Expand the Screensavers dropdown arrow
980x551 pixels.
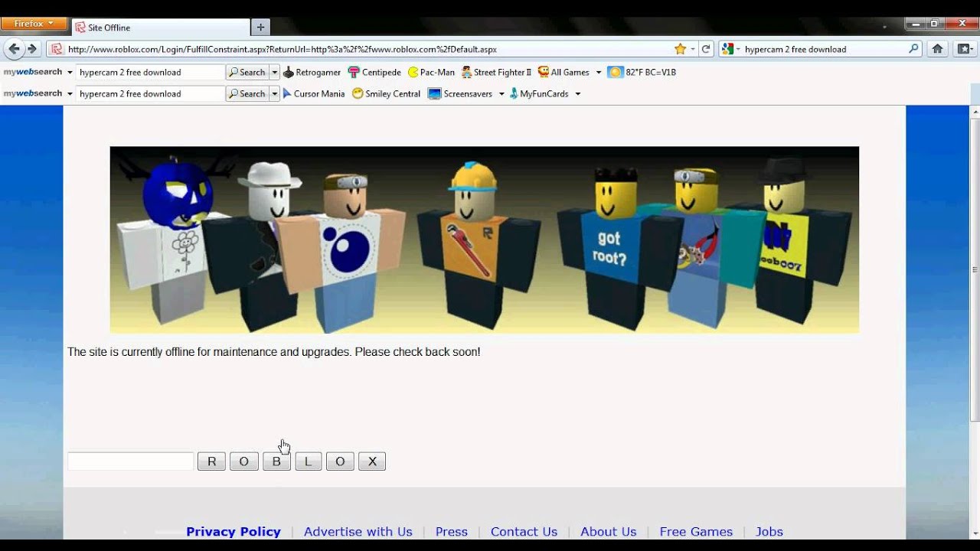click(x=501, y=94)
